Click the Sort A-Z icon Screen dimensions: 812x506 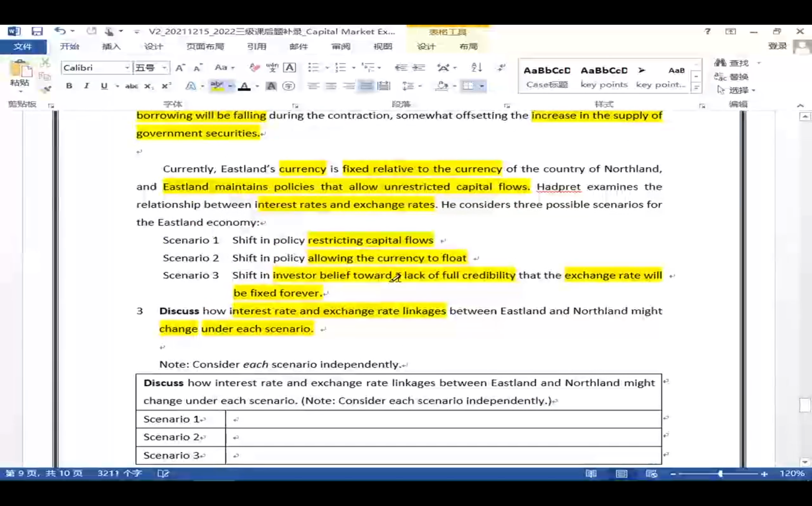tap(476, 68)
